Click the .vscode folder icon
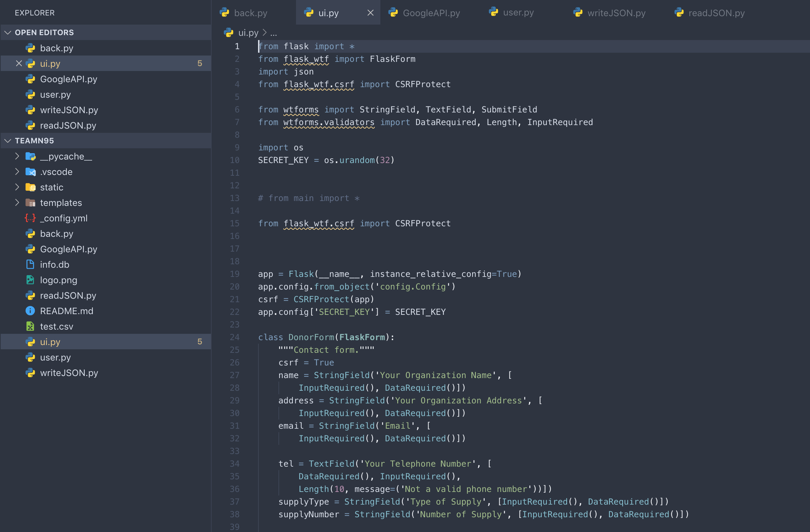Viewport: 810px width, 532px height. coord(30,172)
